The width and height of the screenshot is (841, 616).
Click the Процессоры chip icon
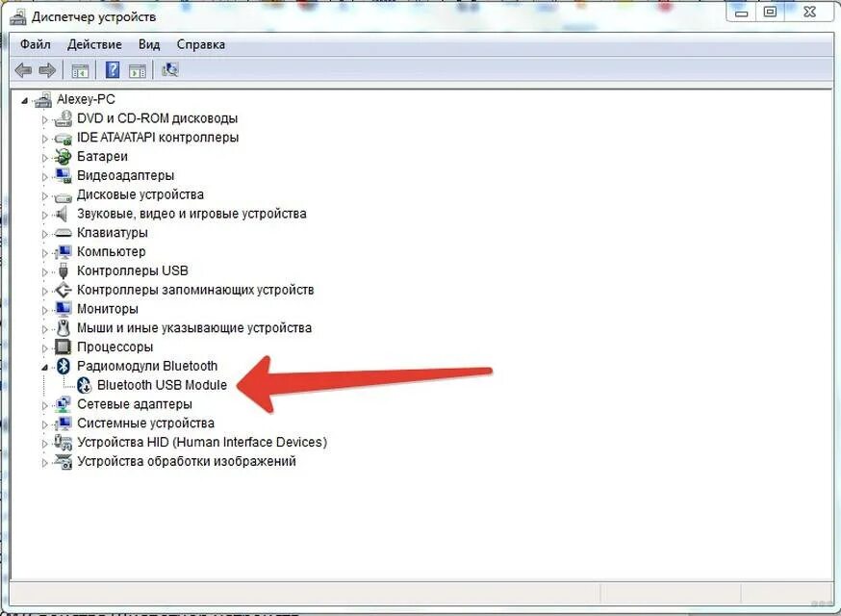pyautogui.click(x=64, y=346)
